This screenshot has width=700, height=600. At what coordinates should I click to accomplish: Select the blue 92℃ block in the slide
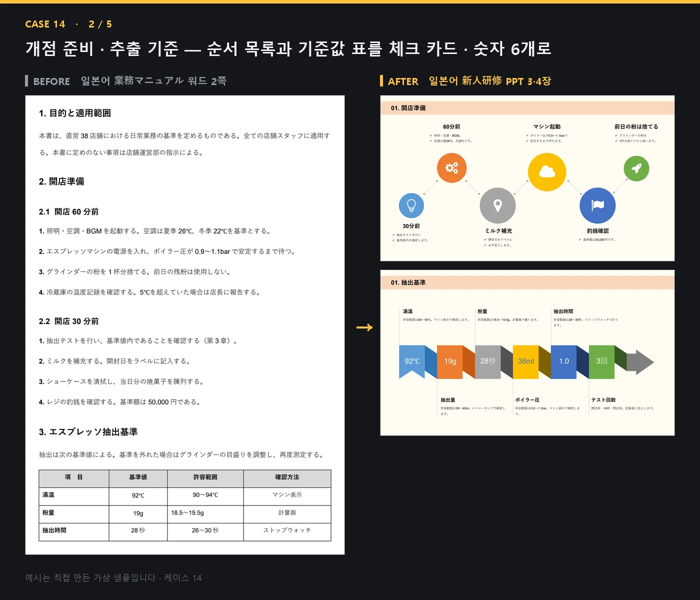(412, 361)
